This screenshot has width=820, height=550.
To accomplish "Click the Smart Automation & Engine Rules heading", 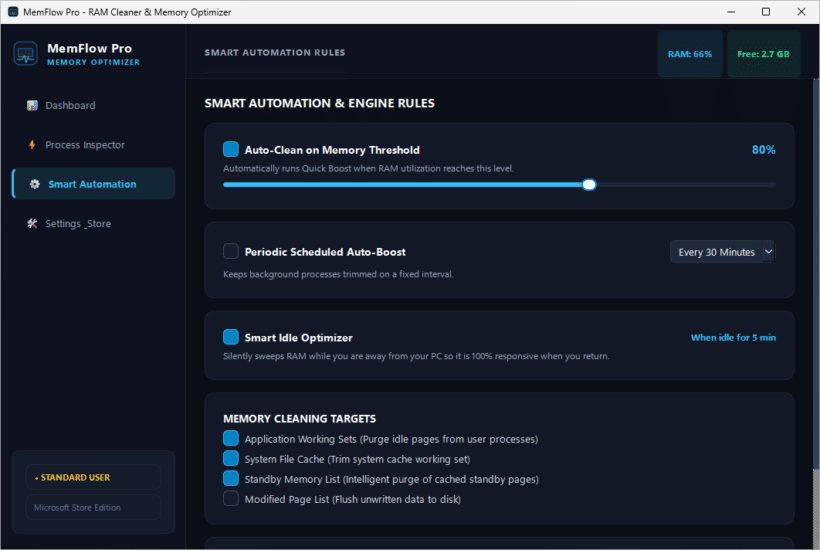I will 320,104.
